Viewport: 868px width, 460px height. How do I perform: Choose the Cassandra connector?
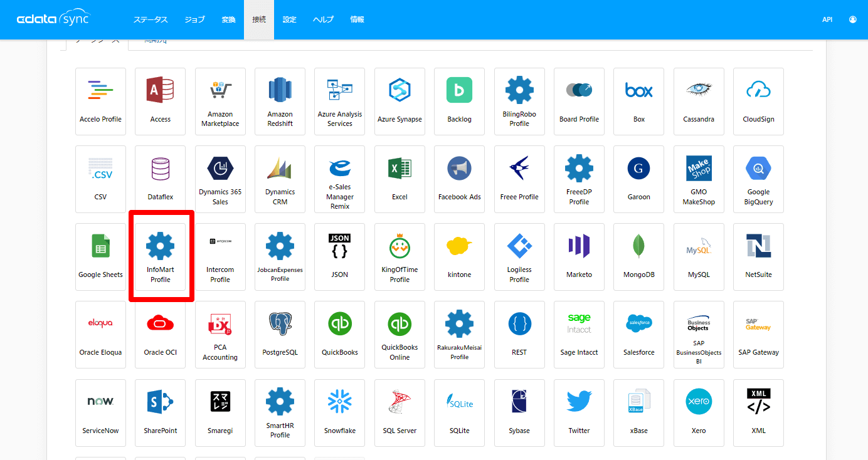coord(699,101)
